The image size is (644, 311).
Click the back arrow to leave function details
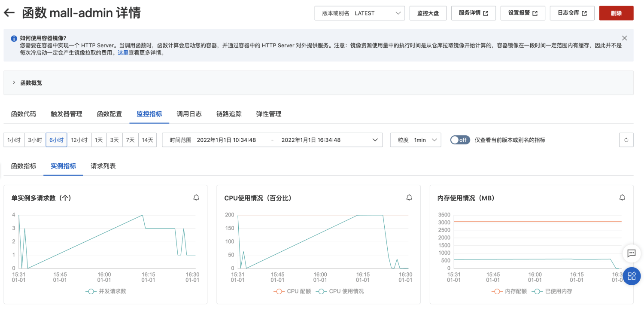tap(9, 12)
